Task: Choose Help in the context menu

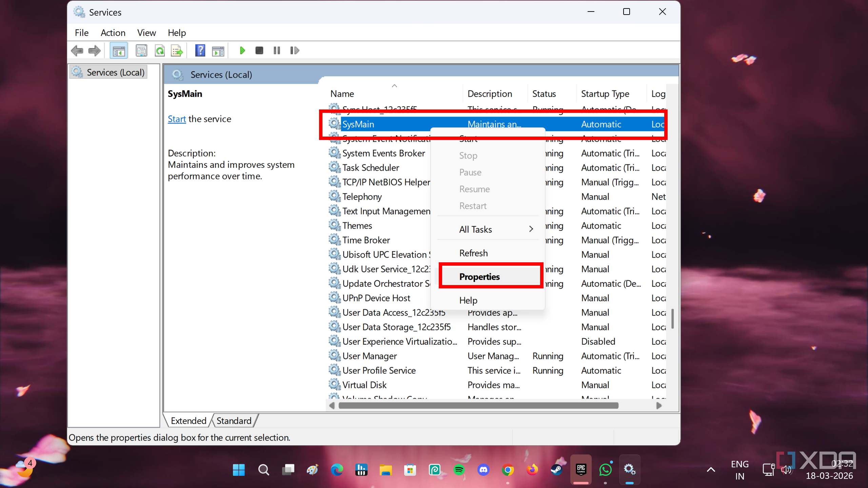Action: click(488, 300)
